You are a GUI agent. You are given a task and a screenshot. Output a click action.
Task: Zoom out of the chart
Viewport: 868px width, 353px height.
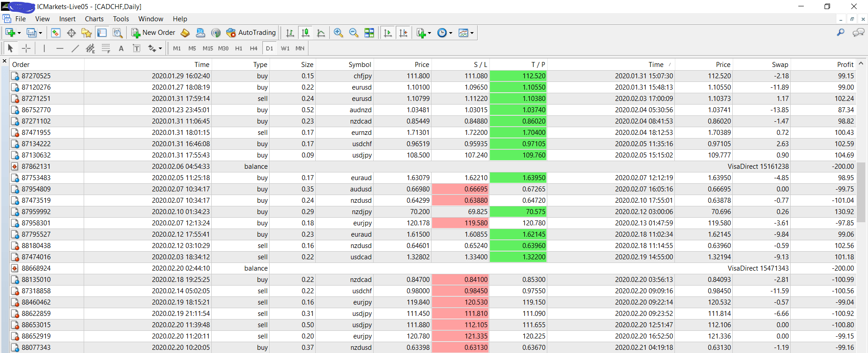354,33
